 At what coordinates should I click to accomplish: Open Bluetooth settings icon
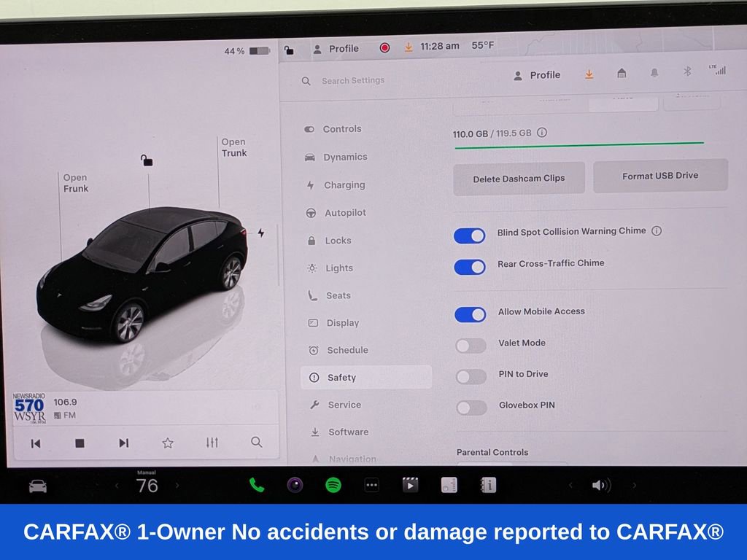(x=687, y=71)
